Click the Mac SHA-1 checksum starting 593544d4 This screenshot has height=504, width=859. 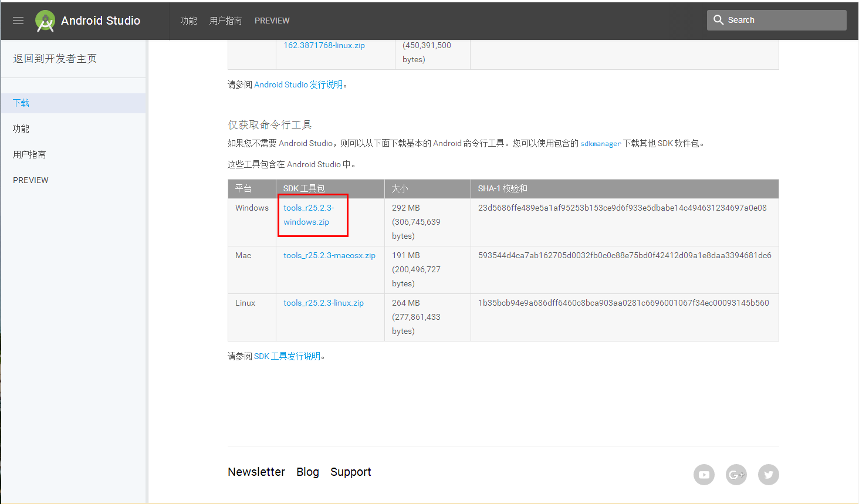(625, 255)
